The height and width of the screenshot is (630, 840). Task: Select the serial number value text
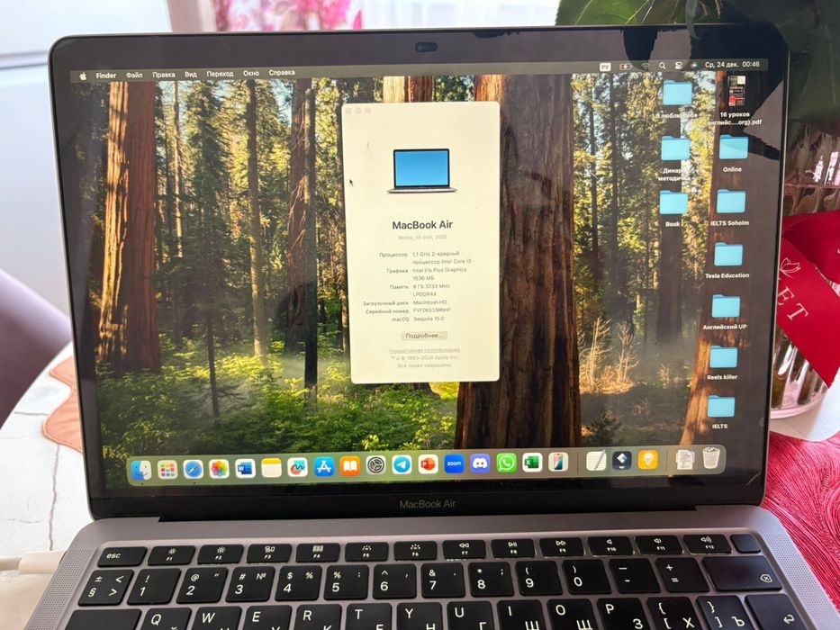pyautogui.click(x=432, y=310)
